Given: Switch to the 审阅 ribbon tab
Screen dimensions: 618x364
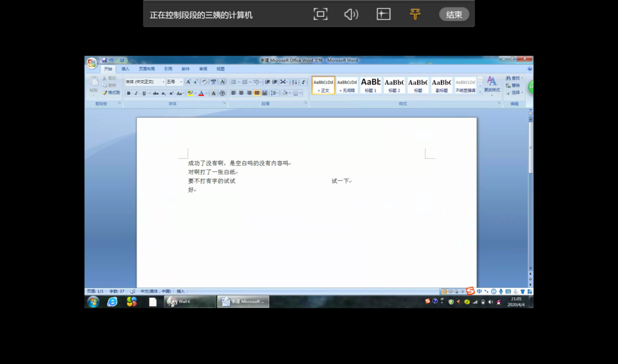Looking at the screenshot, I should click(x=203, y=69).
